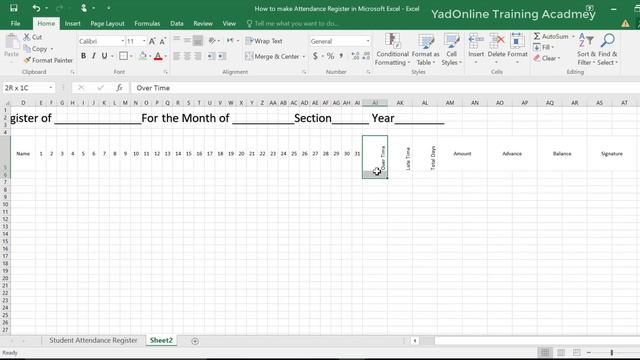Expand the Font Color dropdown arrow
The image size is (640, 360).
(166, 56)
